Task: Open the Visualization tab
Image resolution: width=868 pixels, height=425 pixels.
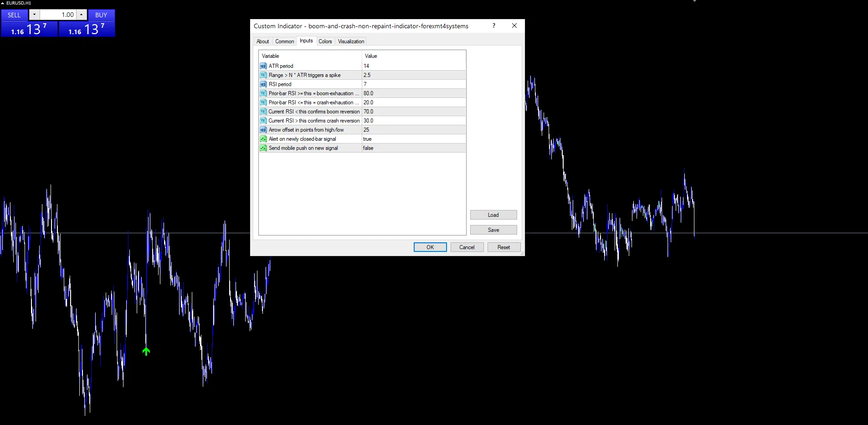Action: (351, 41)
